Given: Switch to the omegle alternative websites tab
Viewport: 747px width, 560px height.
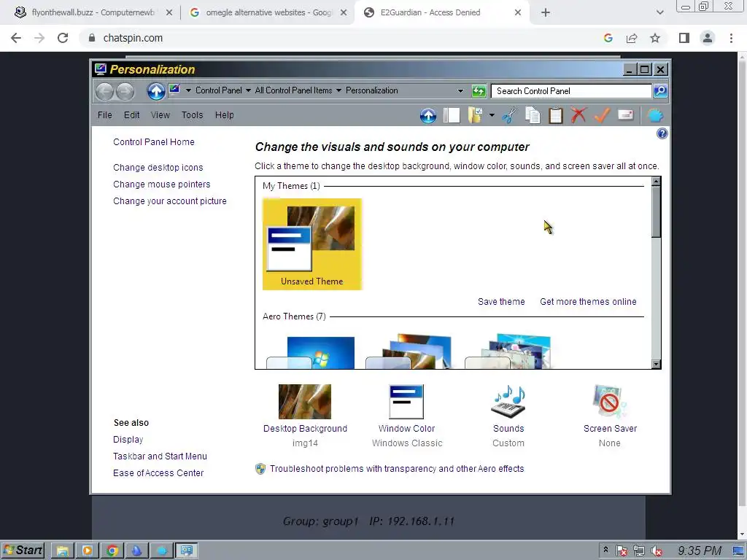Looking at the screenshot, I should point(268,13).
